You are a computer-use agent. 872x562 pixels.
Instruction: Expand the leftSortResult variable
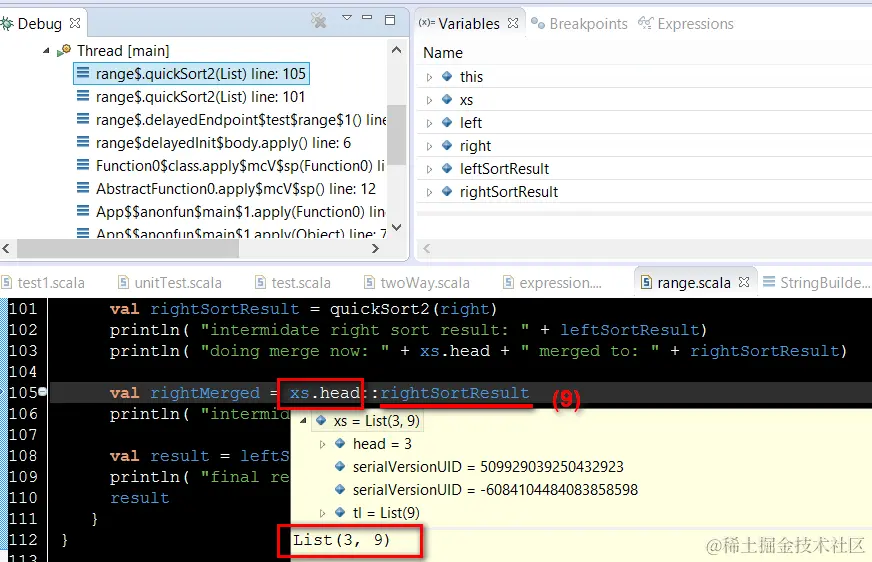point(429,169)
